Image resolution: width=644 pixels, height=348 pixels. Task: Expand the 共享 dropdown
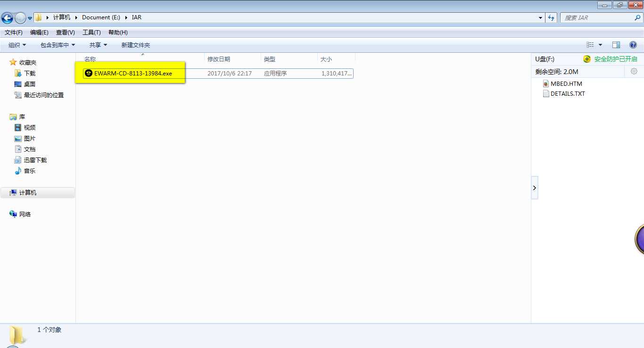99,45
